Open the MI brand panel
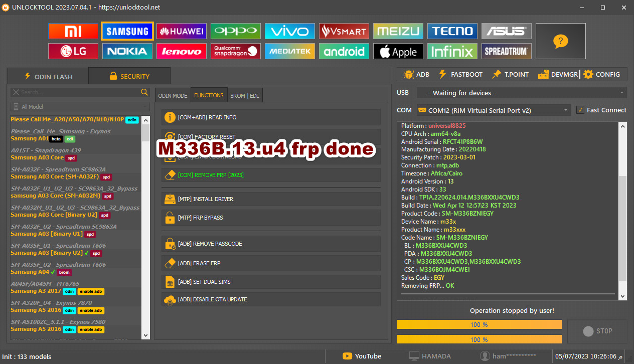Viewport: 634px width, 364px height. click(73, 31)
